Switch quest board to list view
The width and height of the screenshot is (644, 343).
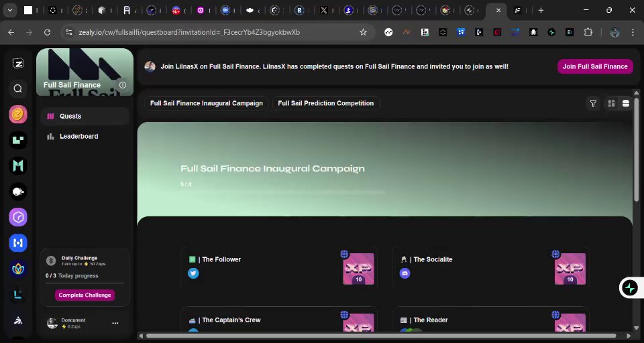(625, 103)
